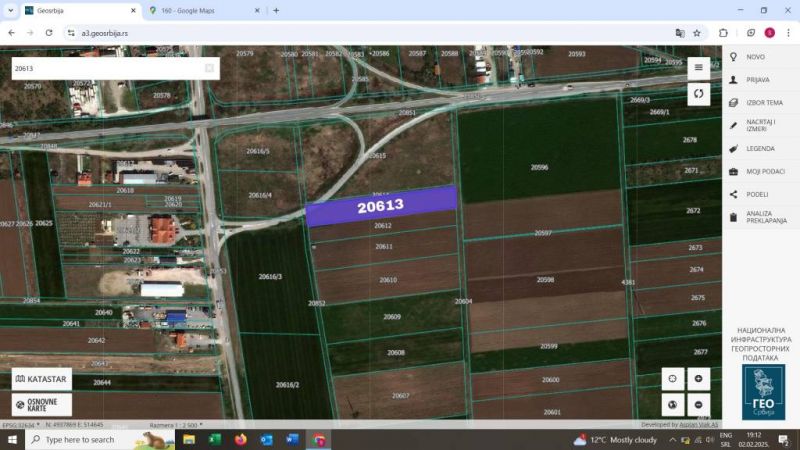Open the hamburger menu on the map
Viewport: 800px width, 450px height.
(698, 68)
